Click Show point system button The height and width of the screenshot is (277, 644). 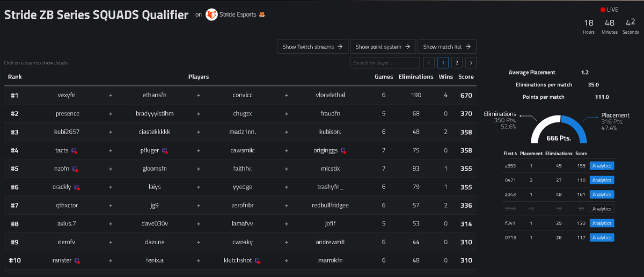(x=383, y=47)
